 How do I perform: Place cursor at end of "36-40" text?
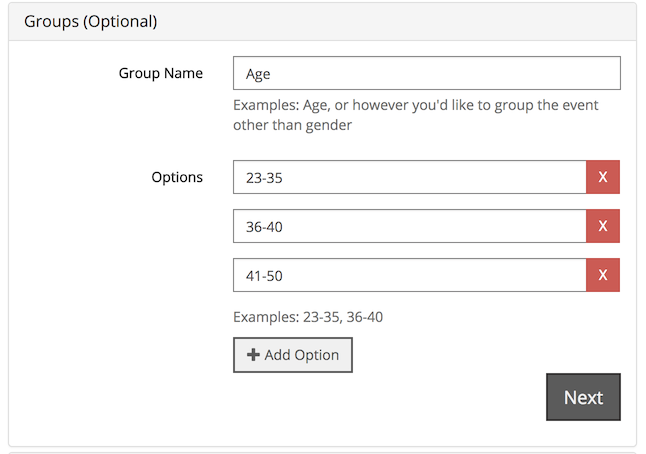coord(285,226)
